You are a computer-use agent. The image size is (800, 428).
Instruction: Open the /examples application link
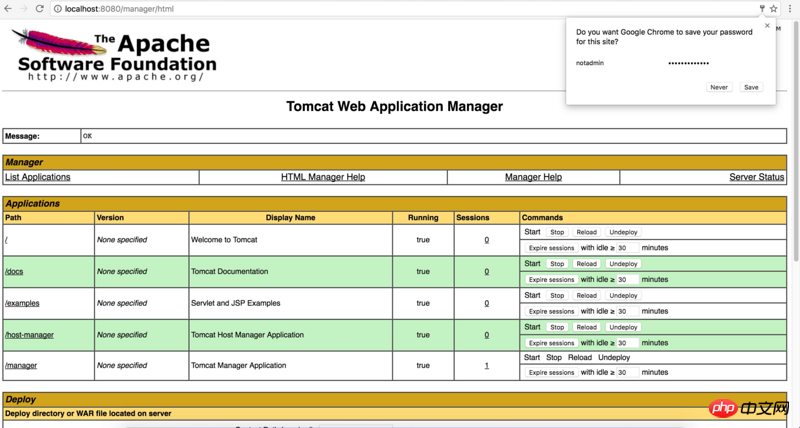[22, 303]
